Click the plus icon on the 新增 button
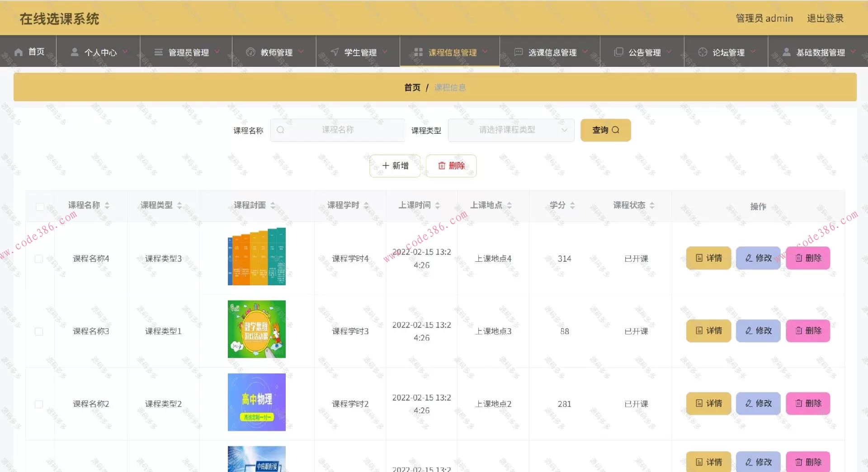 tap(386, 166)
